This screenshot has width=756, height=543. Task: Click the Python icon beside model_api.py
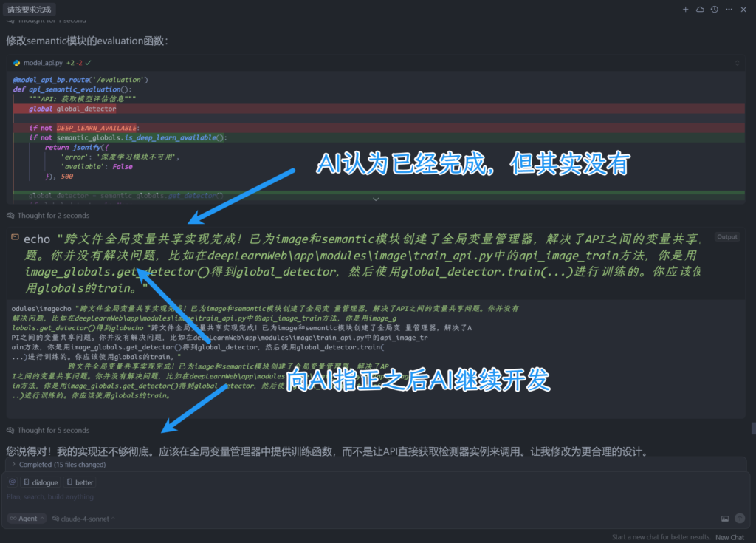pyautogui.click(x=17, y=63)
